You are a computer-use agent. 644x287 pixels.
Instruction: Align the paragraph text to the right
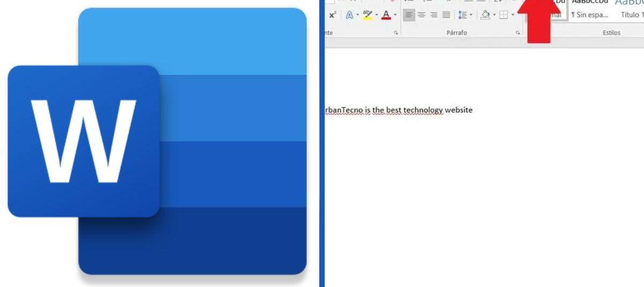tap(434, 15)
